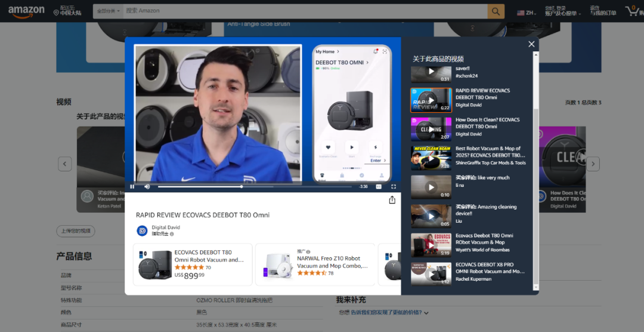644x332 pixels.
Task: Click the info icon beside 推广 label
Action: [x=308, y=251]
